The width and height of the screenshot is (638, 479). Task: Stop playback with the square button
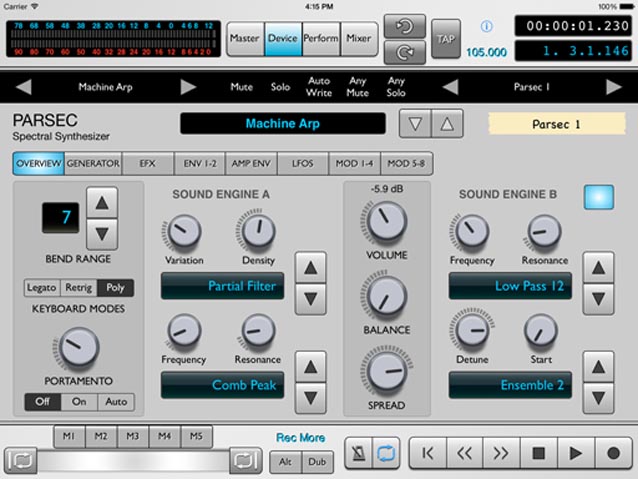tap(539, 453)
